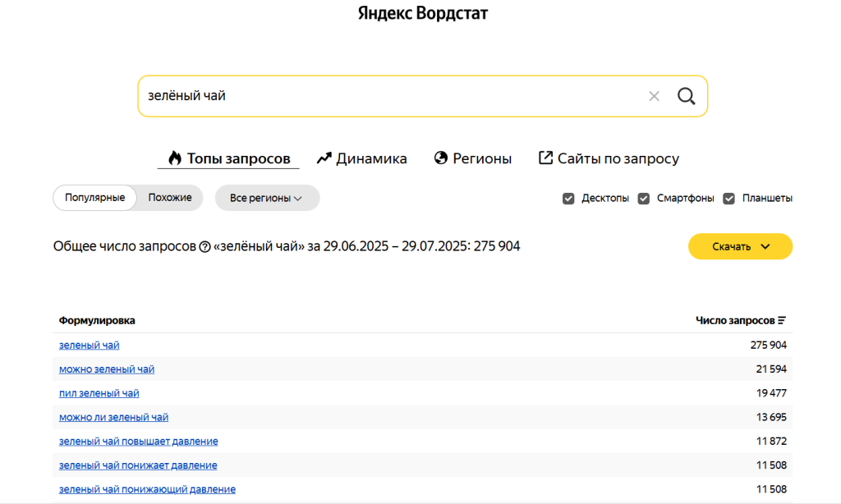
Task: Click the flame icon for Топы запросов
Action: tap(174, 158)
